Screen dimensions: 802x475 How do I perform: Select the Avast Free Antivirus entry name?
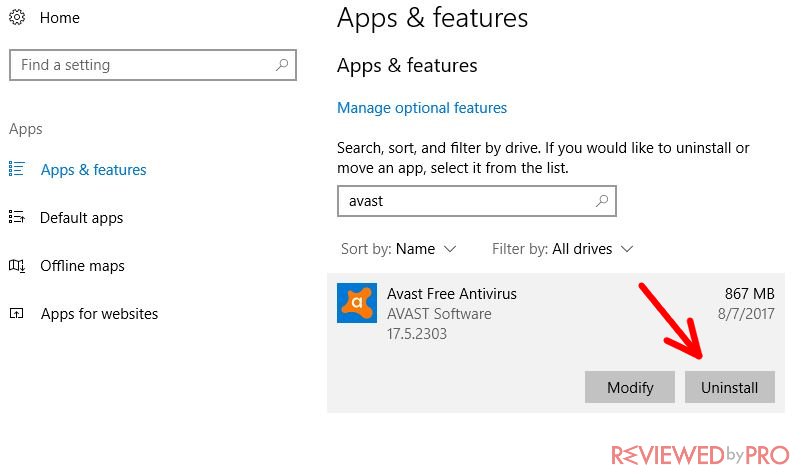(x=452, y=294)
